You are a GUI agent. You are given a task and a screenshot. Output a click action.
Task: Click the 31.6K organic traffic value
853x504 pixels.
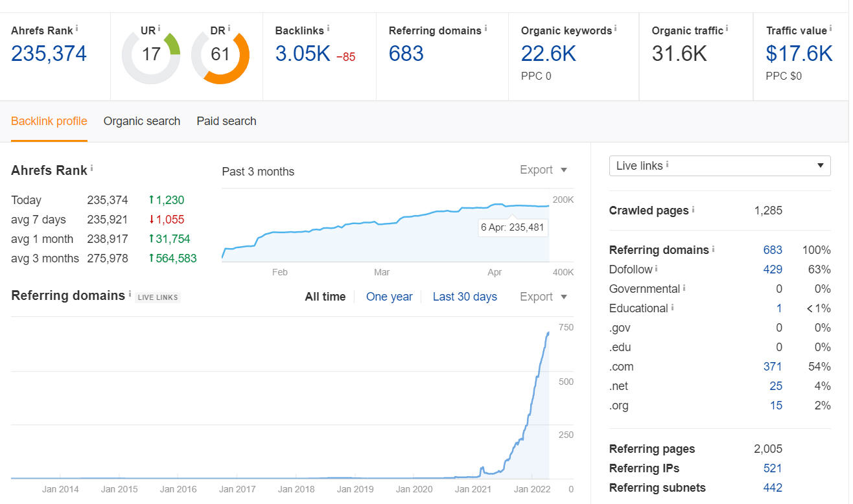[679, 54]
